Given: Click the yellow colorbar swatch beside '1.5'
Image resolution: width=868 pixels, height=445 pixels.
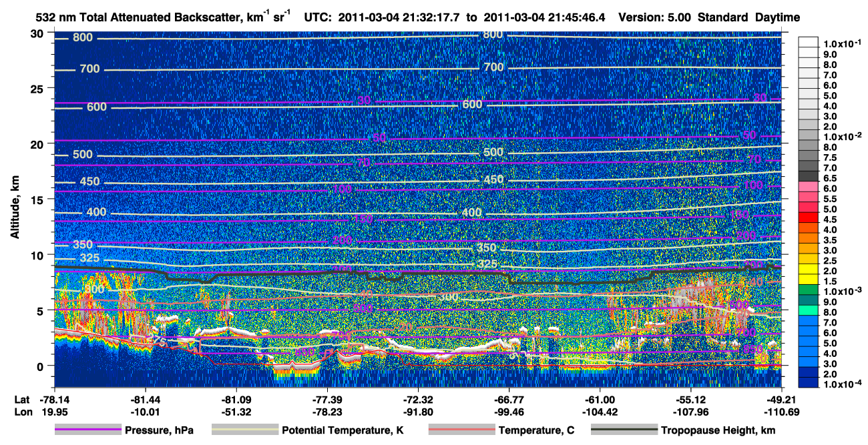Looking at the screenshot, I should coord(809,279).
